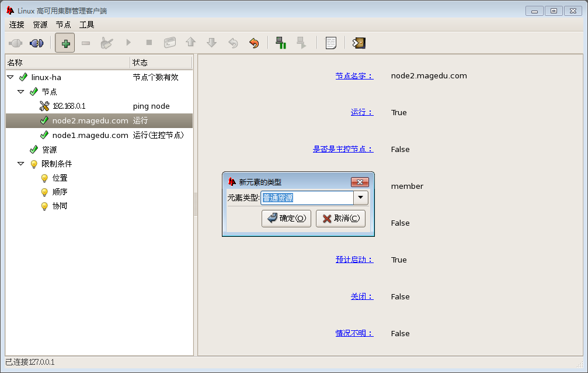Collapse the 限制条件 tree branch

pos(20,164)
